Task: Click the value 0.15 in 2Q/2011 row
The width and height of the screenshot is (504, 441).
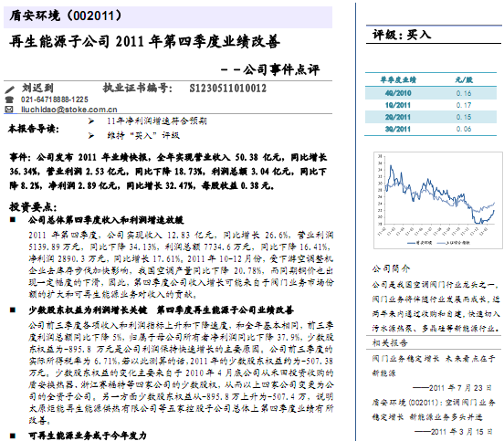Action: (464, 117)
